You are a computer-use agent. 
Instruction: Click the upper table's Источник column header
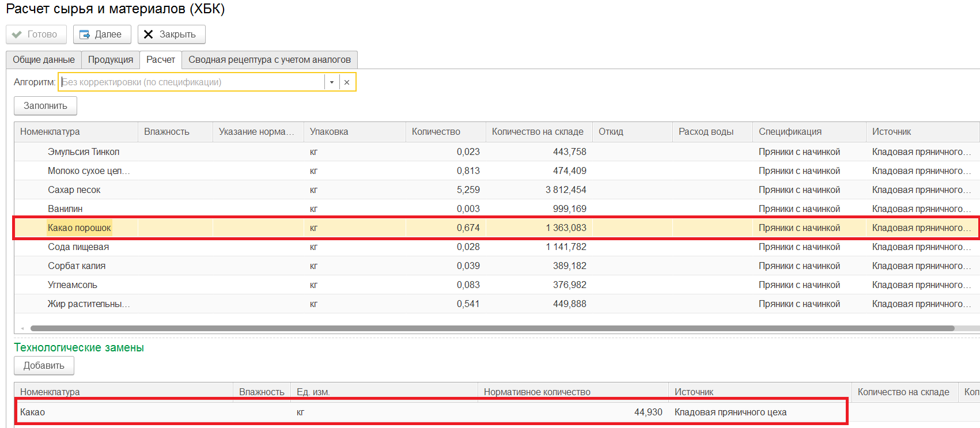(922, 132)
